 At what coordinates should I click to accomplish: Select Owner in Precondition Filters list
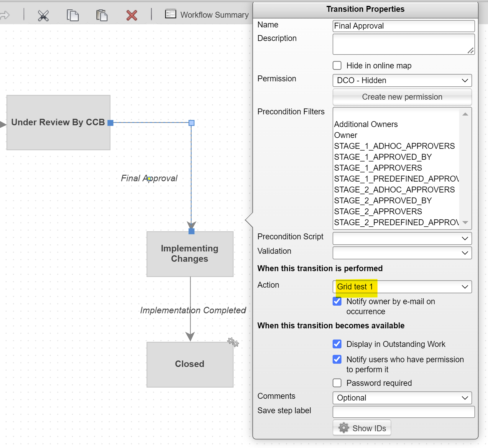tap(396, 135)
